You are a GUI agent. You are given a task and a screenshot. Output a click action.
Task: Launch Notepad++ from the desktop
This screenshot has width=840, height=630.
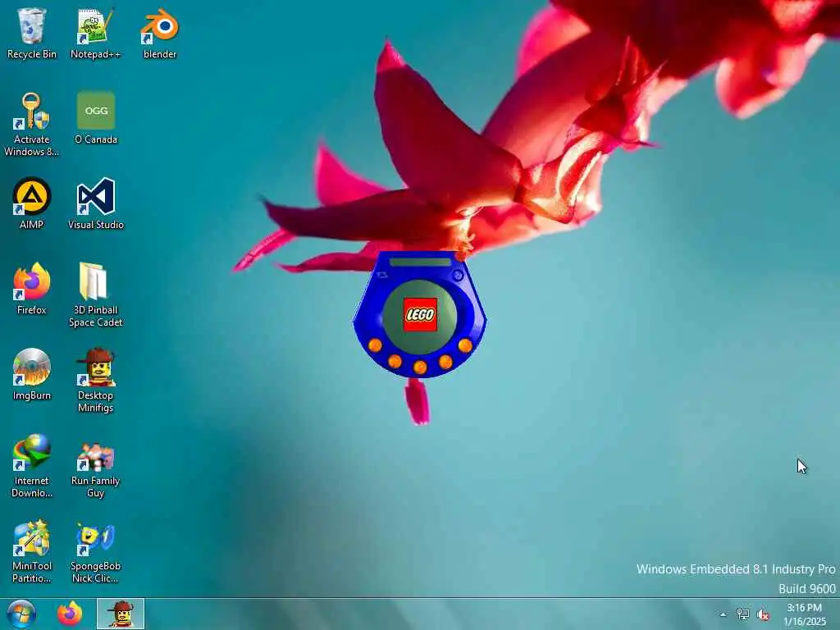click(95, 33)
